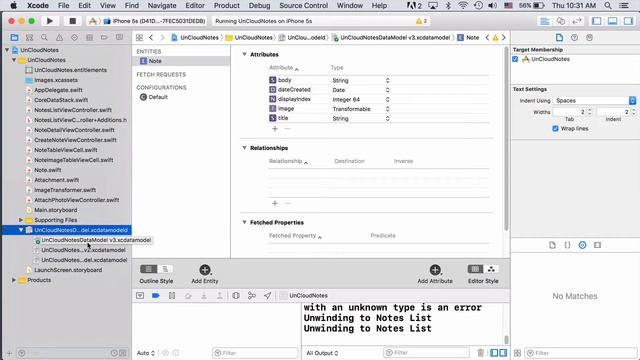The image size is (640, 360).
Task: Change the displayIndex type dropdown
Action: click(361, 100)
